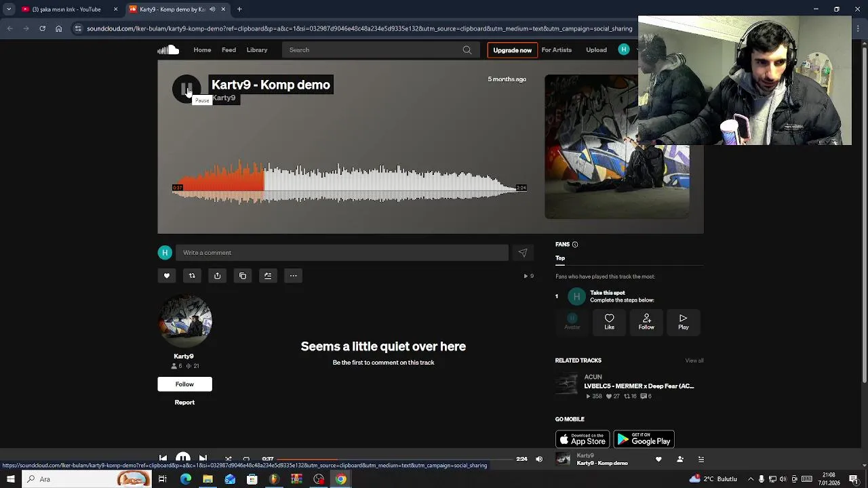Open the Home tab in SoundCloud header
868x488 pixels.
[x=202, y=50]
